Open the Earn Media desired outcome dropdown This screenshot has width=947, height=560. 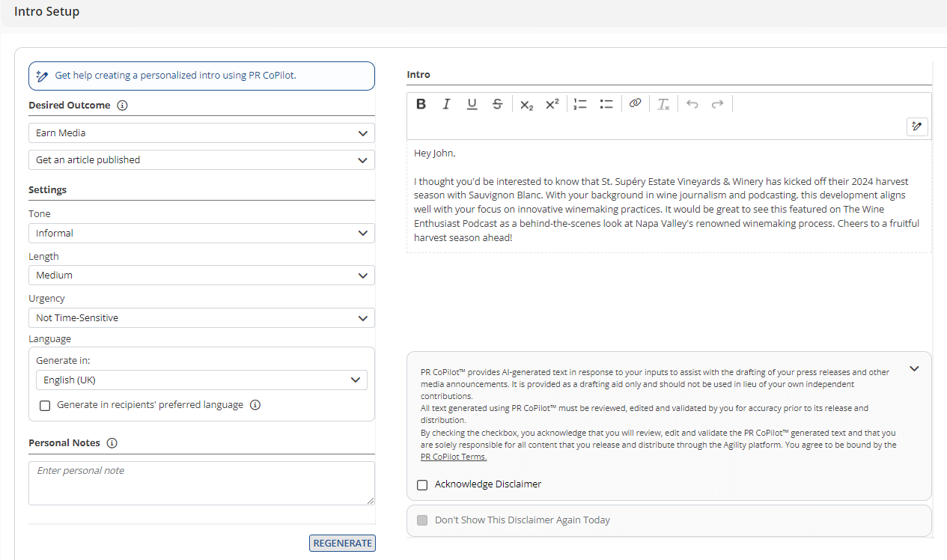click(201, 133)
